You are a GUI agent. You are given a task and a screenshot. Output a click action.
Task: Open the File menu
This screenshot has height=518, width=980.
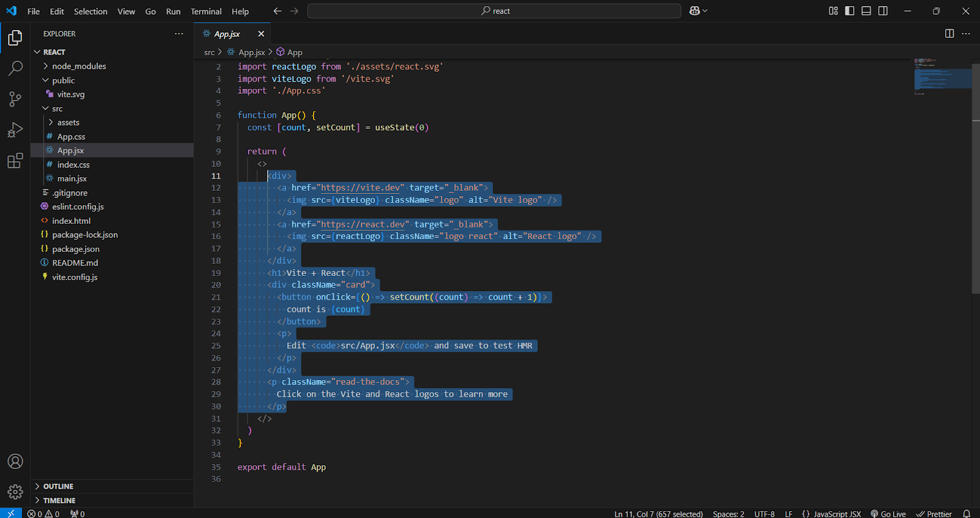pyautogui.click(x=34, y=11)
